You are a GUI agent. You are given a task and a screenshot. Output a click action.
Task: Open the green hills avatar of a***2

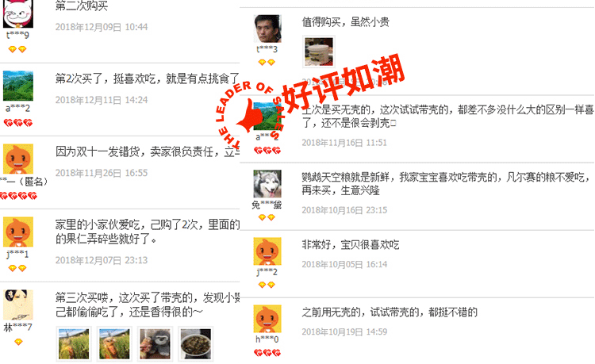(x=17, y=86)
